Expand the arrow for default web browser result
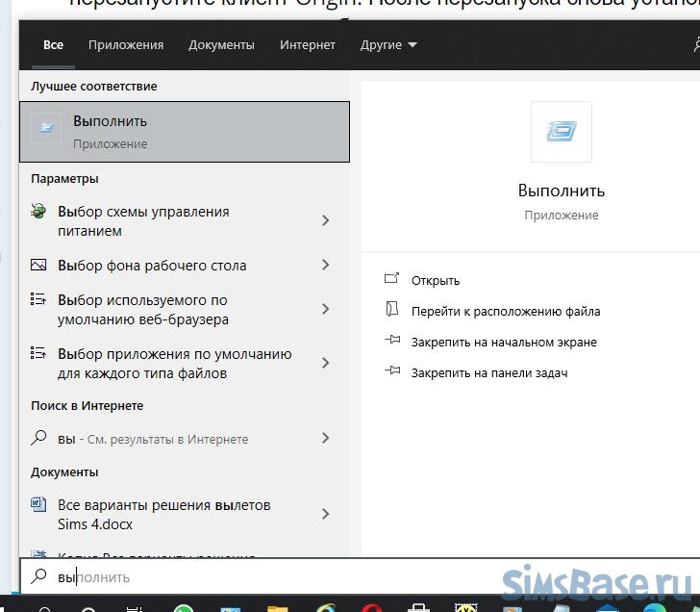Viewport: 700px width, 612px height. point(325,309)
